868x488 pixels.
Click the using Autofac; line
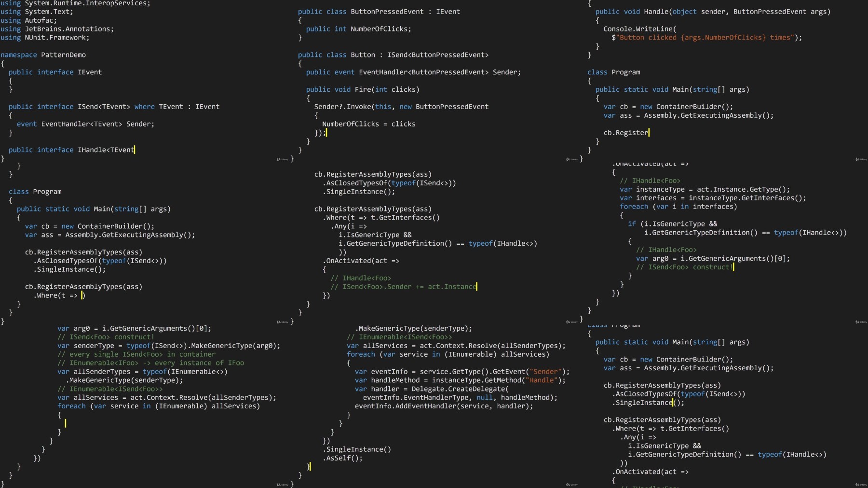point(28,20)
